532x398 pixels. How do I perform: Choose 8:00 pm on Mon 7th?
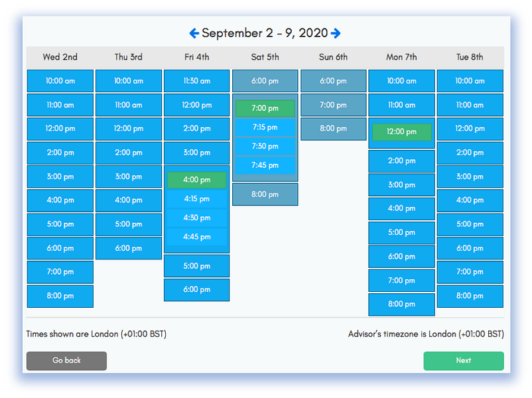coord(402,304)
